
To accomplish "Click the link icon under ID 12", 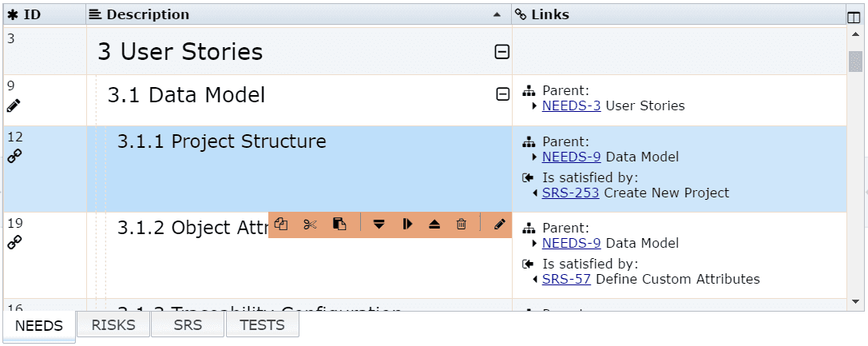I will tap(15, 156).
